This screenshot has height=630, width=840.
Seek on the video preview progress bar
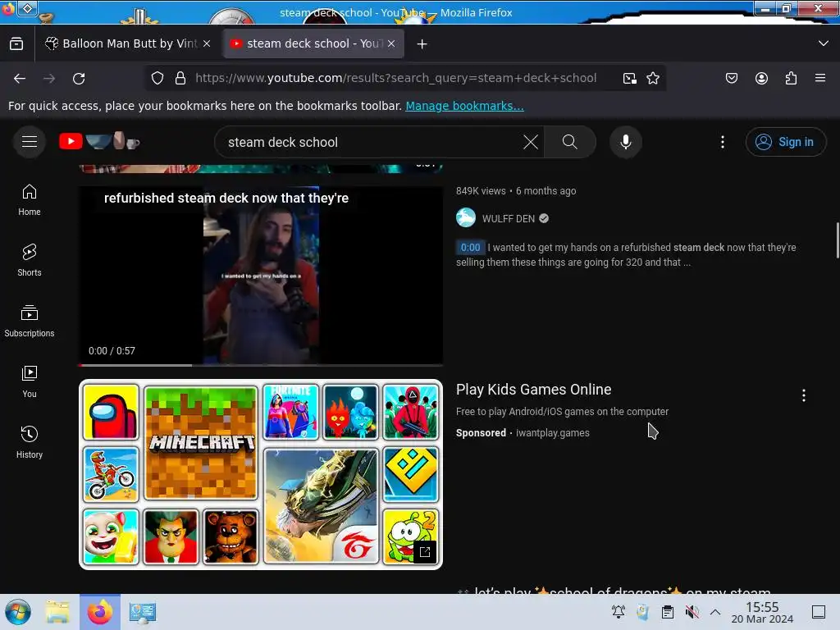260,365
